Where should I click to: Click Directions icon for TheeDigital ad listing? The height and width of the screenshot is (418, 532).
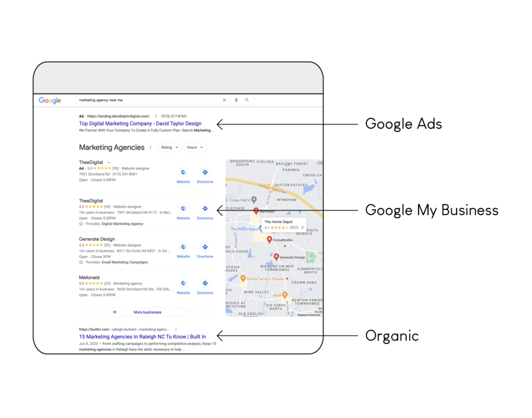(x=205, y=172)
